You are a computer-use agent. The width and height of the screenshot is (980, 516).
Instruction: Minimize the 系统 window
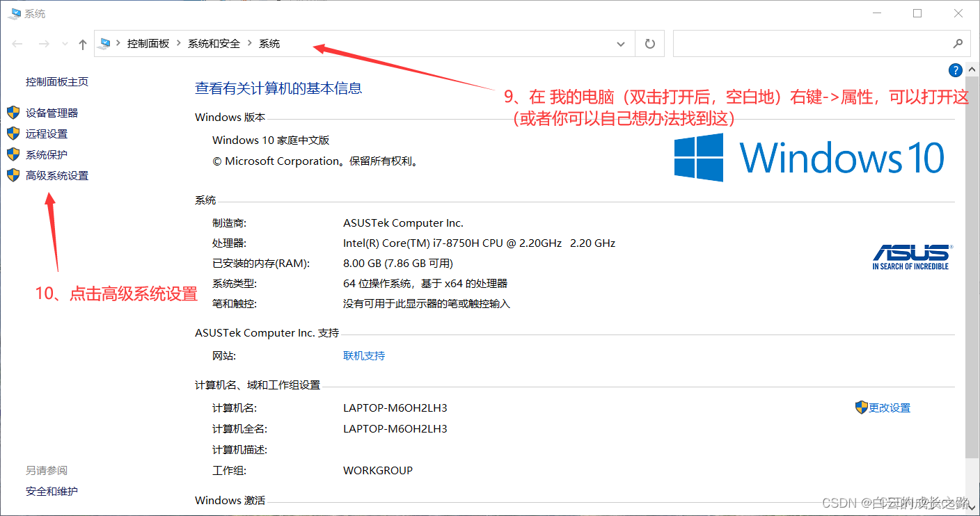[x=878, y=13]
